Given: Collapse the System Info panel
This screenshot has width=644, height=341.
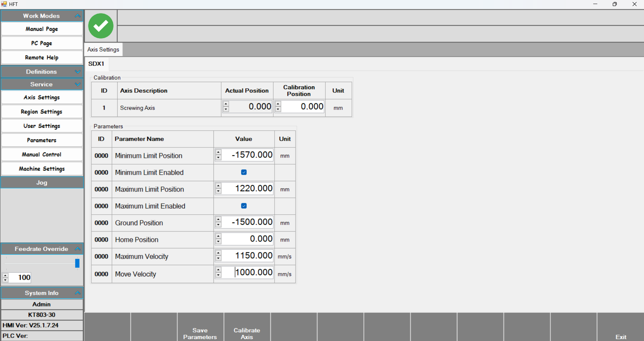Looking at the screenshot, I should point(78,293).
